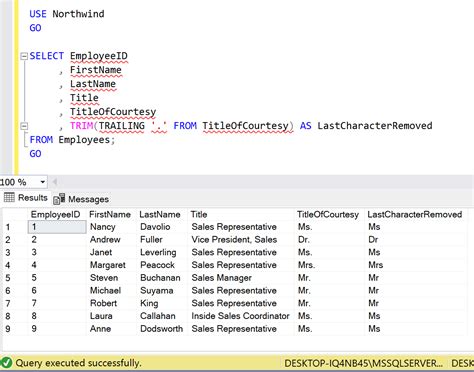Click the EmployeeID cell containing 1

57,227
